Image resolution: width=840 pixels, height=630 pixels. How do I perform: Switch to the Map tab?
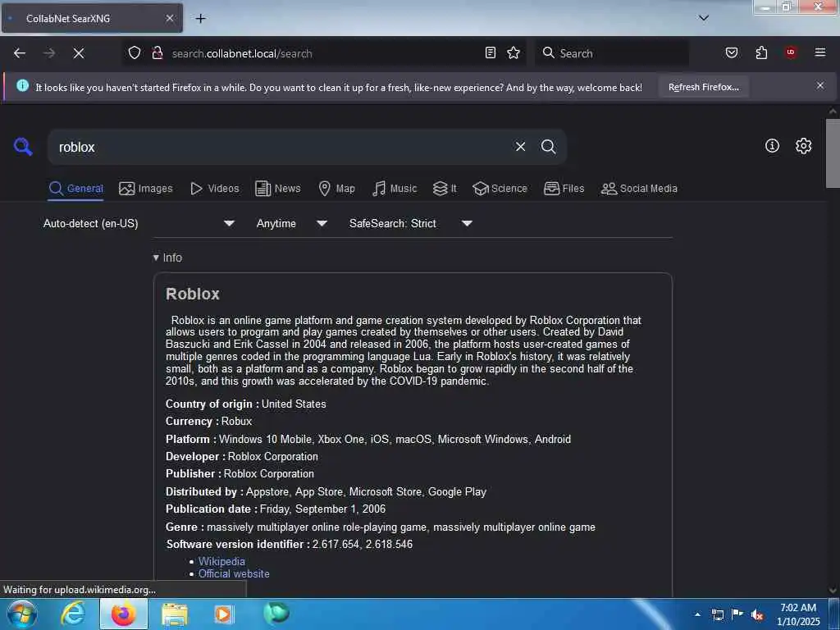(x=336, y=189)
